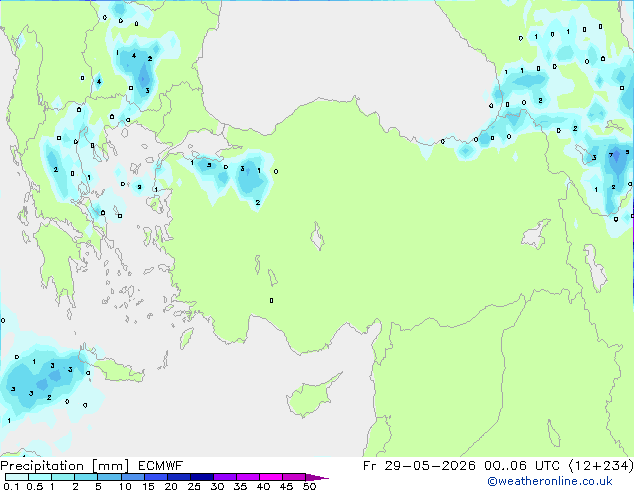Click the '15' legend scale label
This screenshot has height=490, width=634.
(x=148, y=486)
